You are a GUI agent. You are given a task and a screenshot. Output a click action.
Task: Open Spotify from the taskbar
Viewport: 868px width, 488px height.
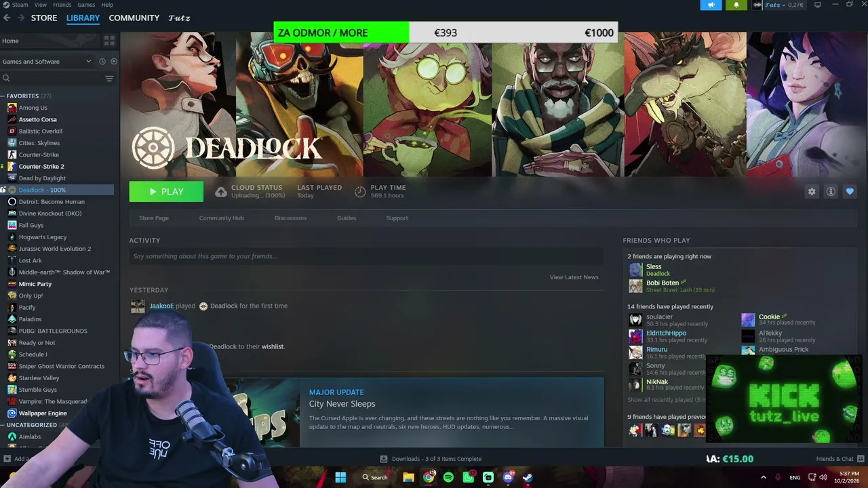tap(448, 477)
